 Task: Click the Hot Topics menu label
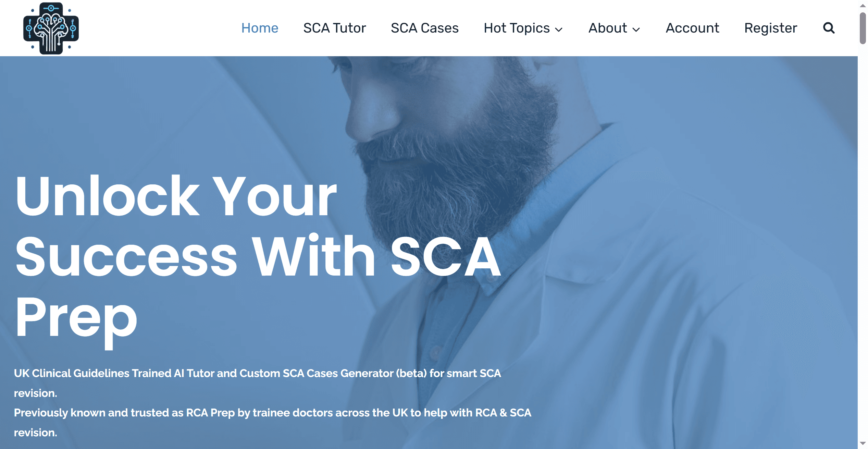pyautogui.click(x=517, y=28)
